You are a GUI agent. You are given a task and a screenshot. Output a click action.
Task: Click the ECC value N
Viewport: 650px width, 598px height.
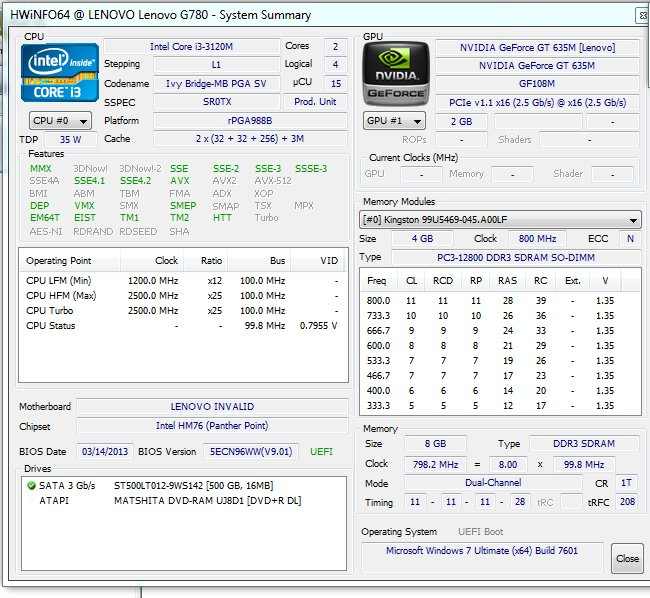(x=630, y=239)
